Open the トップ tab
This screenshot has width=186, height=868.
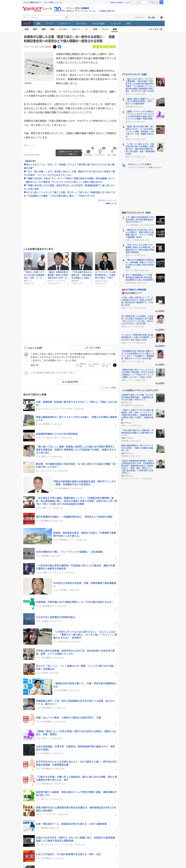click(27, 24)
